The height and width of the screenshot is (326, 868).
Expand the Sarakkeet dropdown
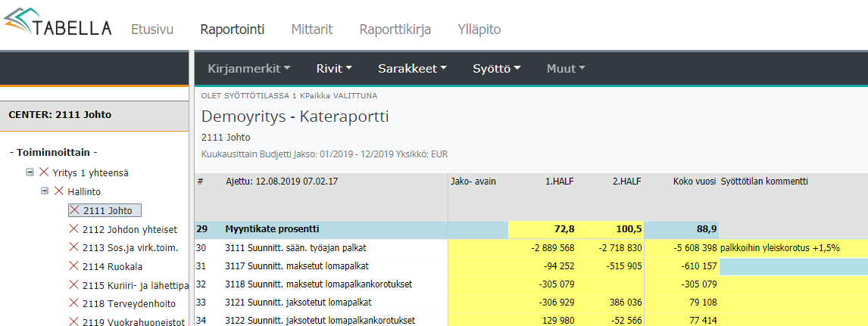[412, 69]
